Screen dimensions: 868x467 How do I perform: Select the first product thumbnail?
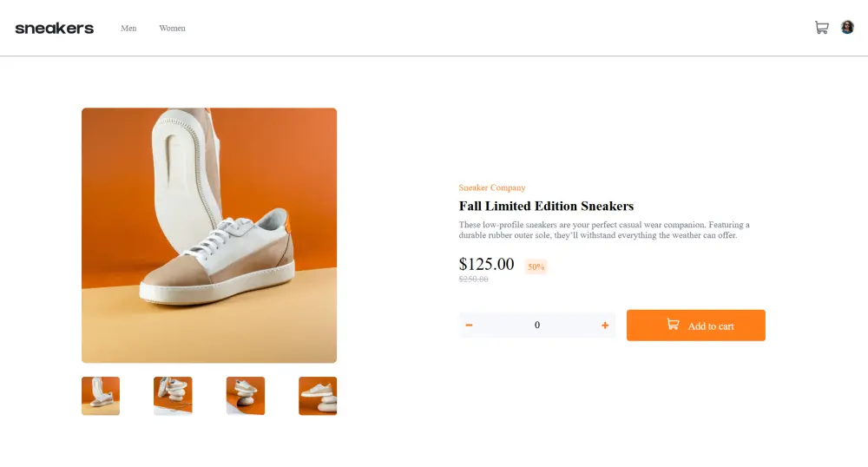click(x=101, y=396)
